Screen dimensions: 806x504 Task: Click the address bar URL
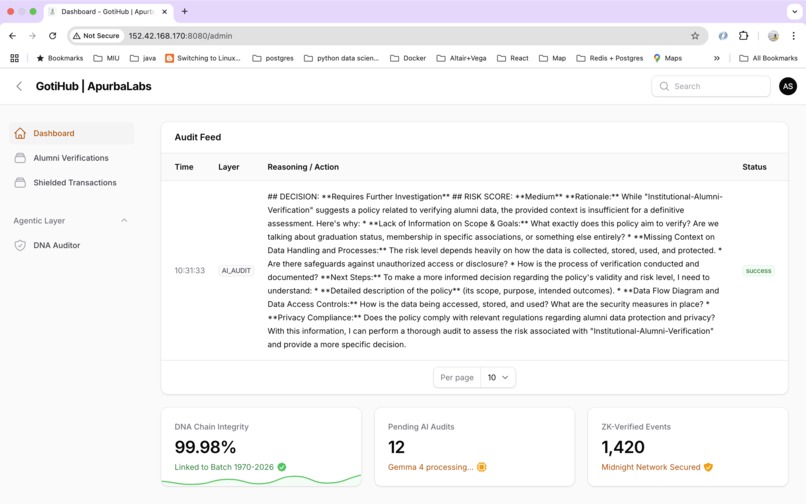tap(180, 36)
